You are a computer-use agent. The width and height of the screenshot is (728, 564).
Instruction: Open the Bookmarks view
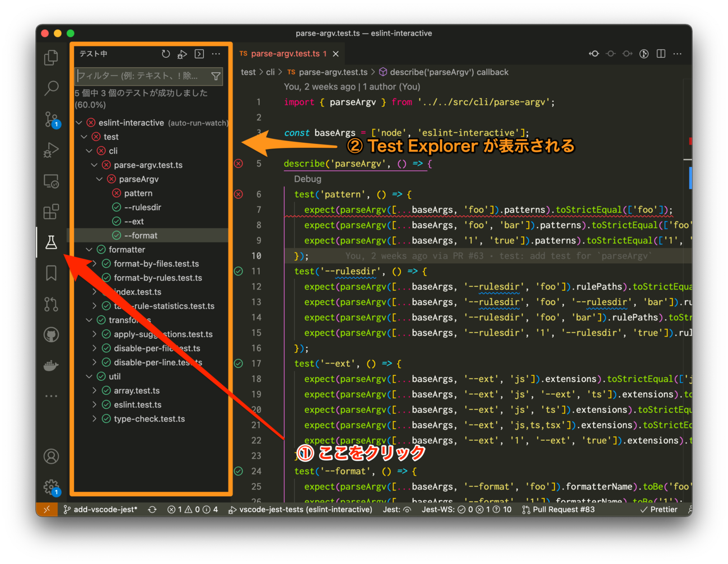51,273
